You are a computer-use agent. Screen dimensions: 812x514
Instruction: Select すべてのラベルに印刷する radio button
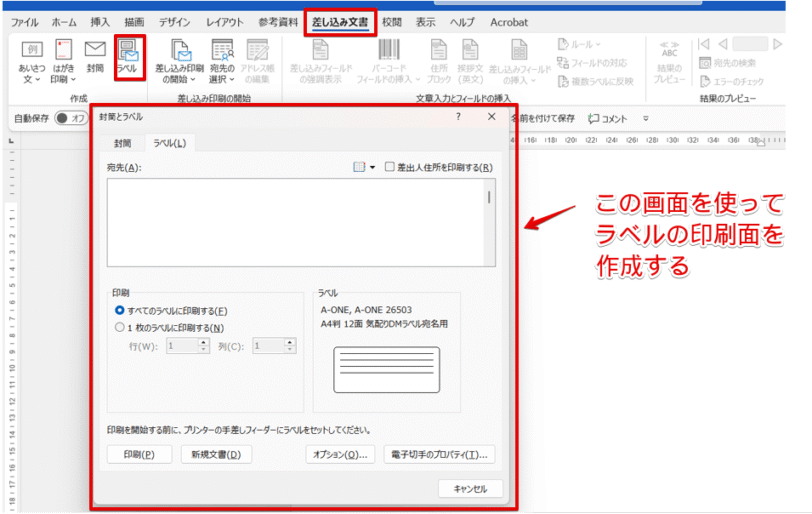point(120,311)
